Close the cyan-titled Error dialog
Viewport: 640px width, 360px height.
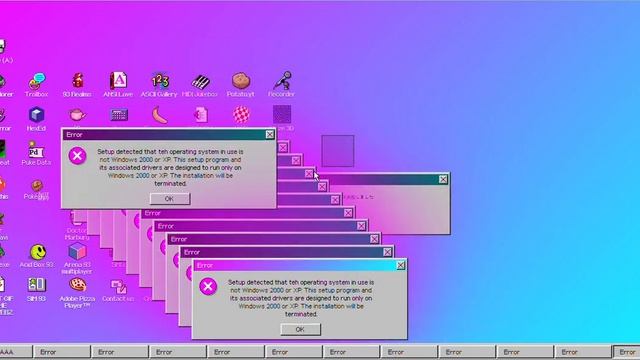click(x=401, y=265)
